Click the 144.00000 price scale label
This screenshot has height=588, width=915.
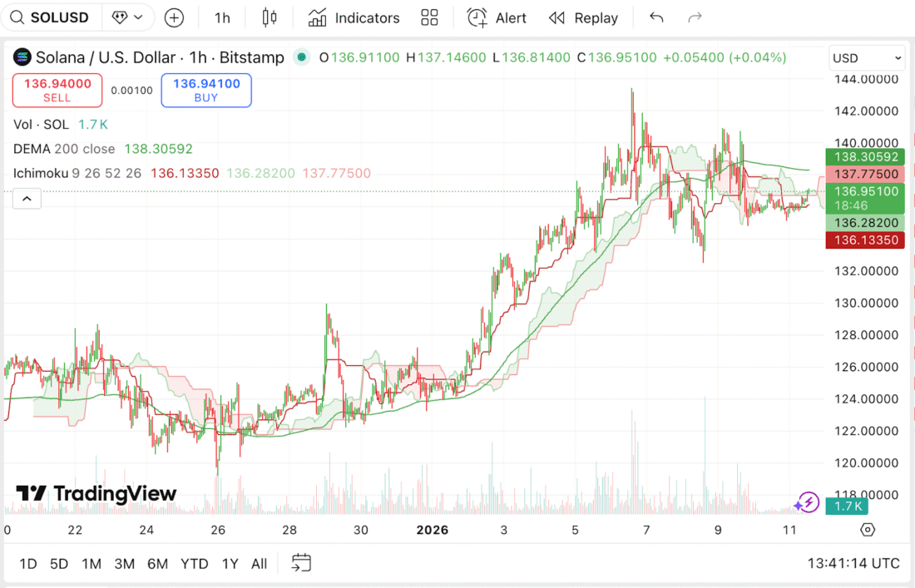866,79
